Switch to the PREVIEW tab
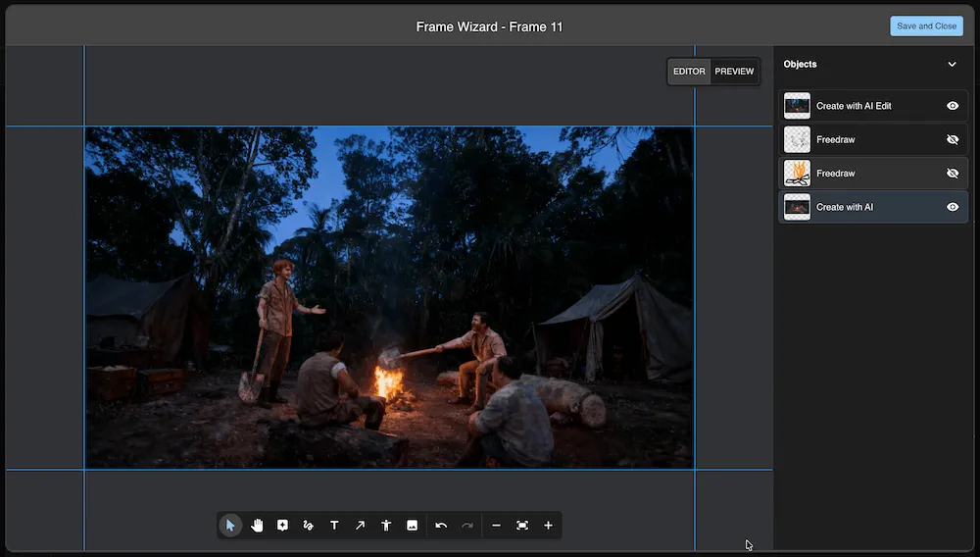The image size is (980, 557). coord(734,72)
